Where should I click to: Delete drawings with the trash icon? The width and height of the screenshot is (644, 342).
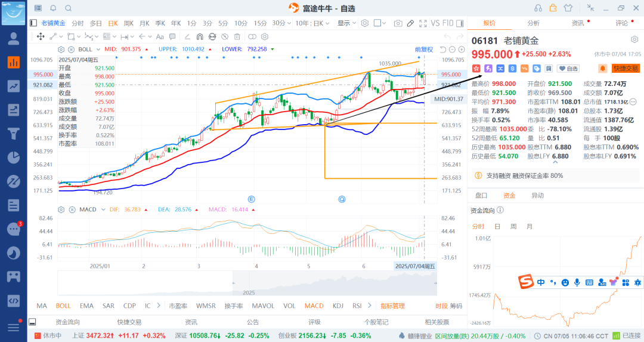(237, 36)
